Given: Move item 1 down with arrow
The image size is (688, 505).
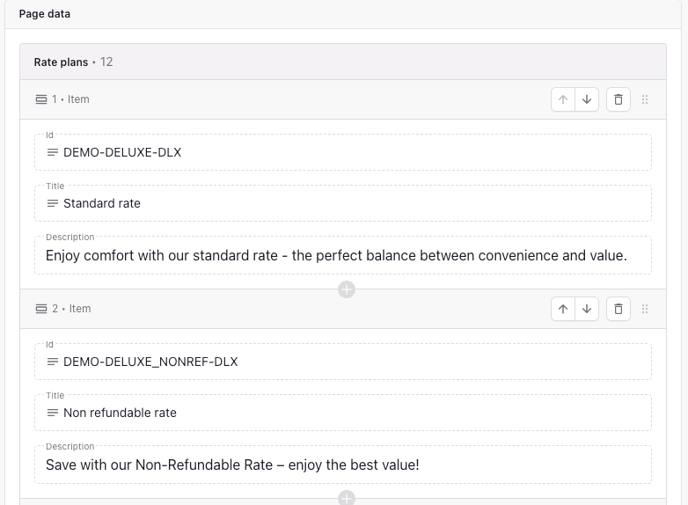Looking at the screenshot, I should click(x=587, y=100).
